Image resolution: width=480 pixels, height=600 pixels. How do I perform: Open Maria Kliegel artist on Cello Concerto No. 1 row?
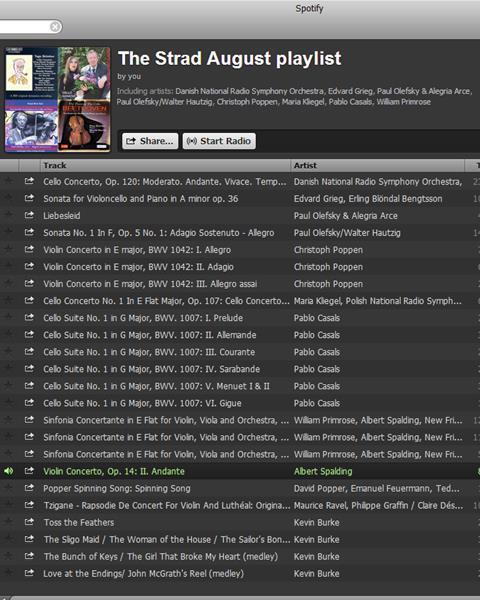[317, 301]
